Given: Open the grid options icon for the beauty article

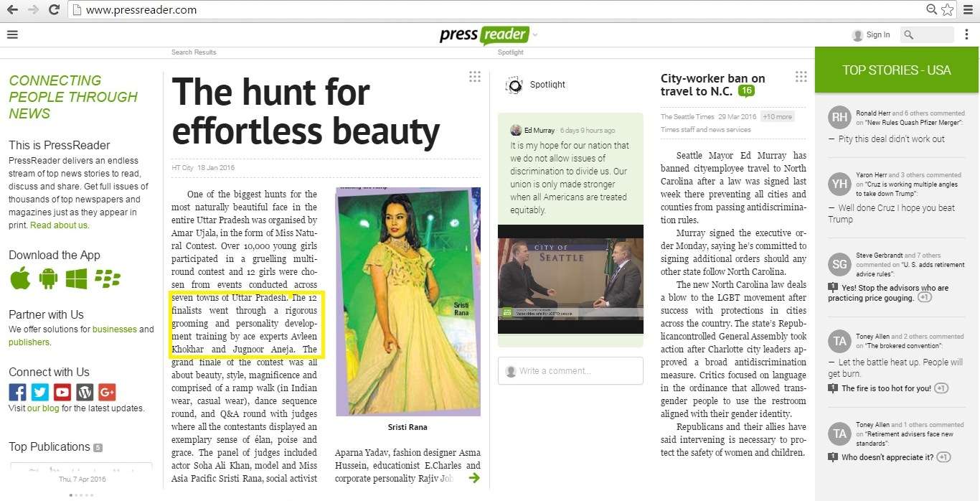Looking at the screenshot, I should coord(474,77).
